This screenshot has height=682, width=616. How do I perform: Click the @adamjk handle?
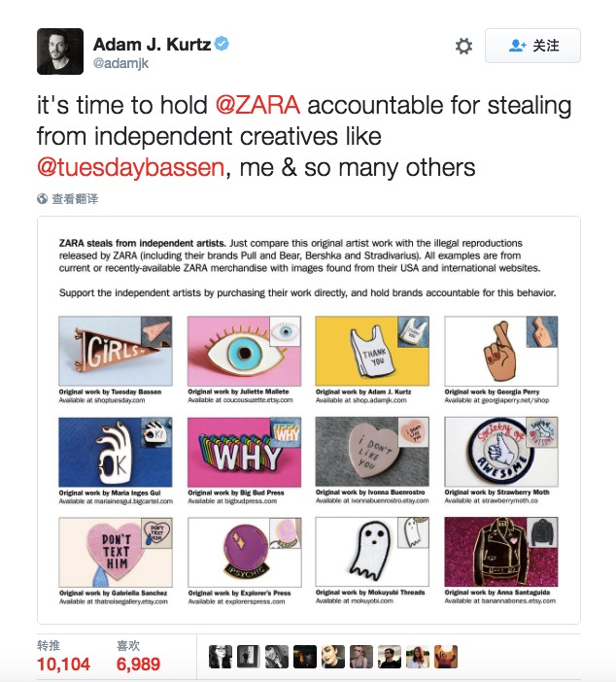120,63
